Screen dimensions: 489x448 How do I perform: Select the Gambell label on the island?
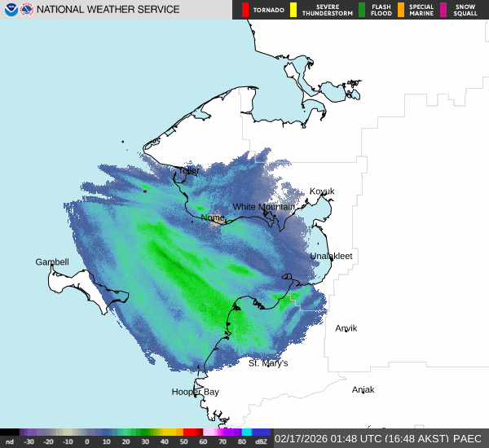tap(52, 262)
